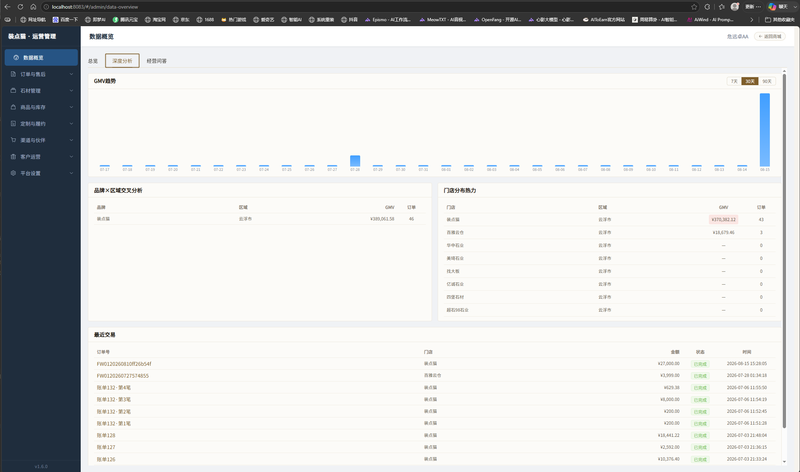Expand the 石材管理 menu chevron

[x=71, y=90]
